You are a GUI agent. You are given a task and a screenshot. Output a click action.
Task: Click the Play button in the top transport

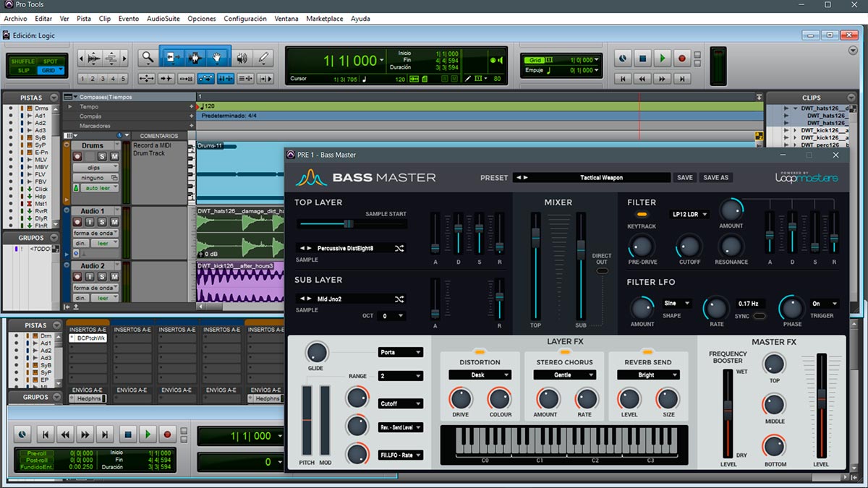click(662, 58)
